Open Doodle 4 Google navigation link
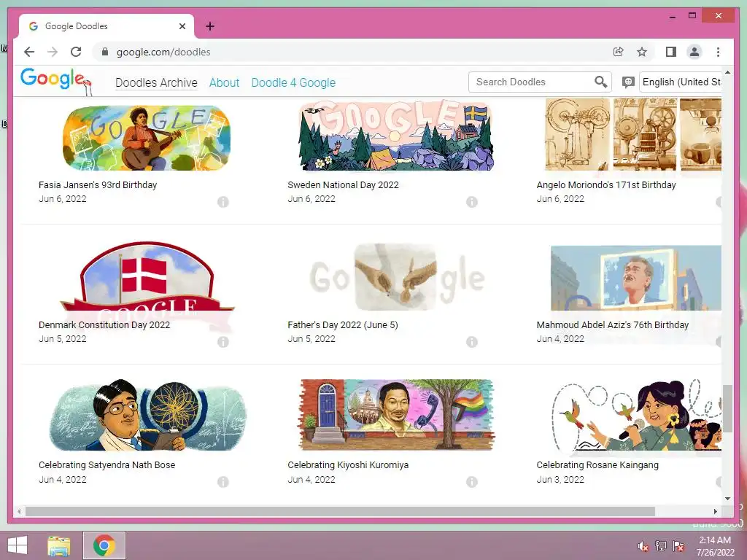This screenshot has width=747, height=560. point(293,82)
